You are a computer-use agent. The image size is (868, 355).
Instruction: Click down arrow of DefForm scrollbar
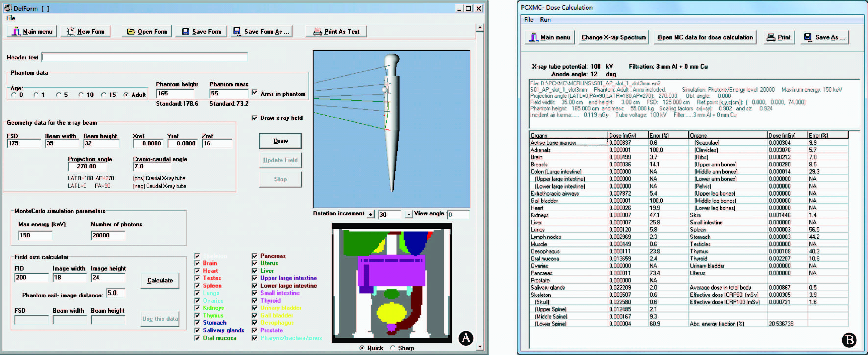click(x=480, y=347)
